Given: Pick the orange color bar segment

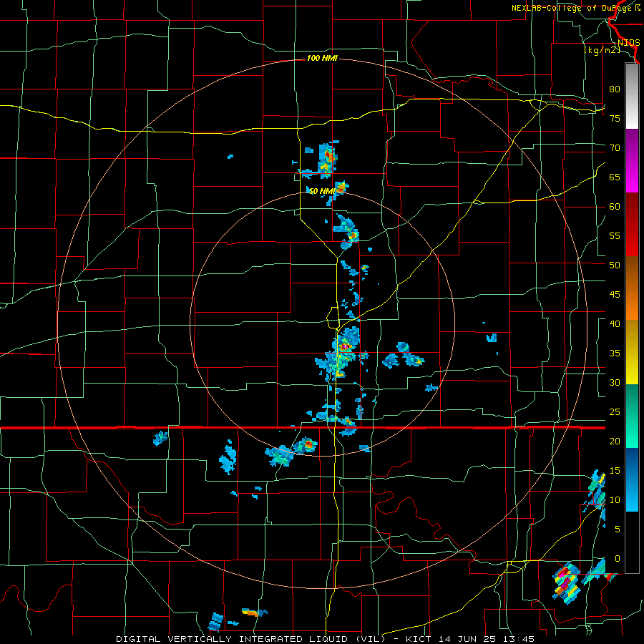Looking at the screenshot, I should 632,304.
